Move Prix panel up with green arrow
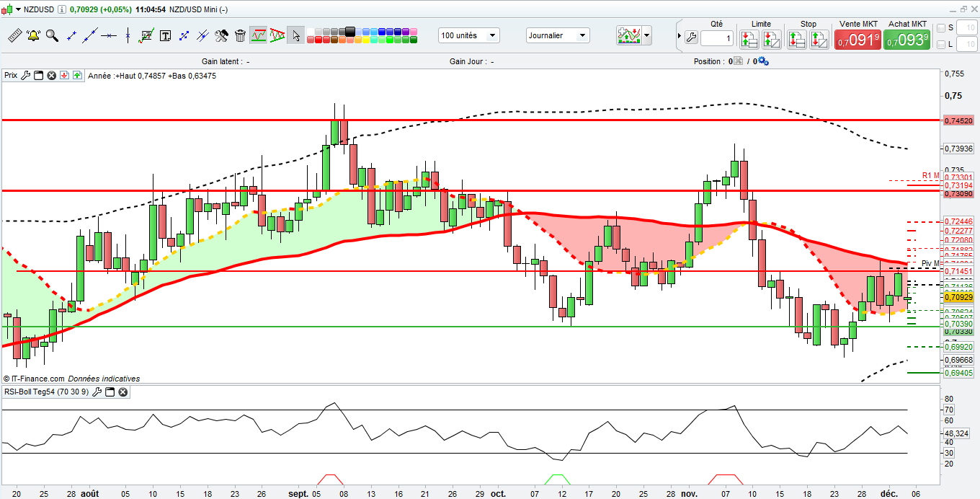 pyautogui.click(x=76, y=75)
